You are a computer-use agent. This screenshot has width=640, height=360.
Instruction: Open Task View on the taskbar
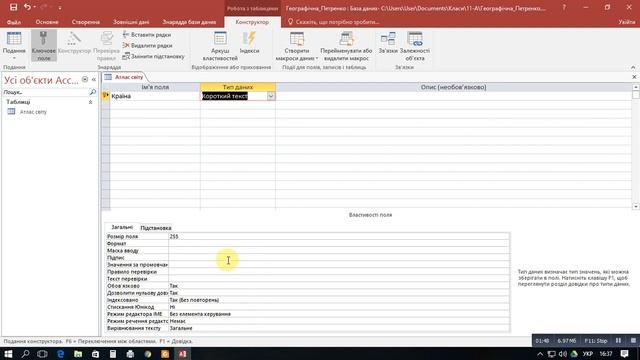click(42, 354)
